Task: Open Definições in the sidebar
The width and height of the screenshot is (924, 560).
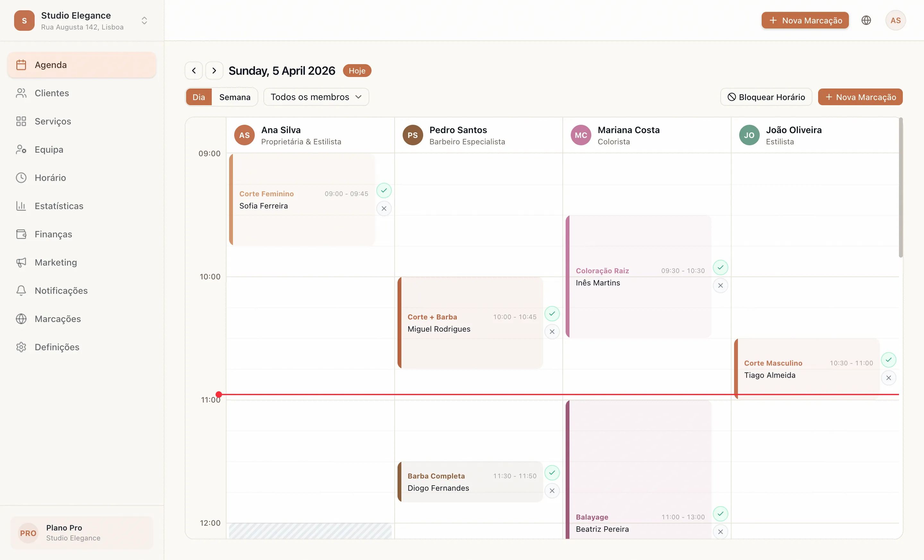Action: pos(82,347)
